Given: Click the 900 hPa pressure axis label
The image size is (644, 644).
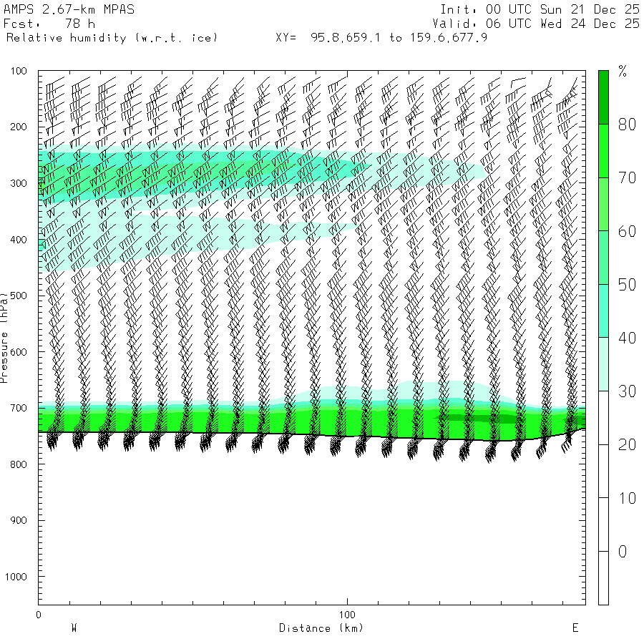Looking at the screenshot, I should (19, 520).
